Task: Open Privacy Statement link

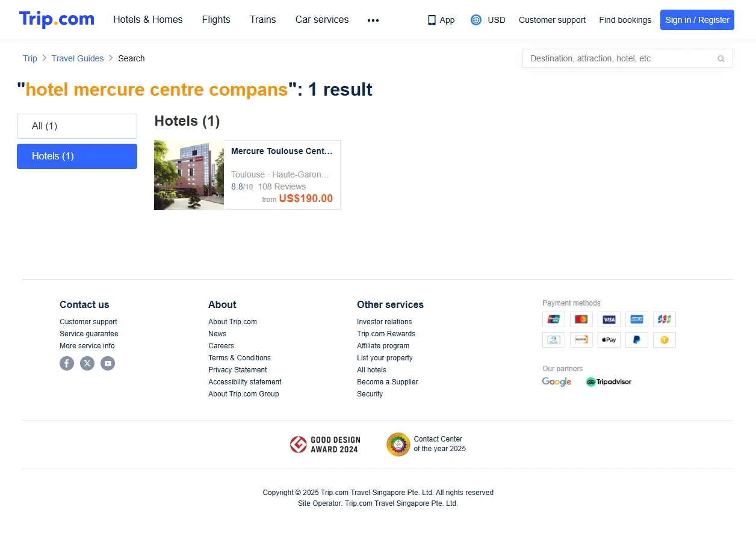Action: [x=238, y=370]
